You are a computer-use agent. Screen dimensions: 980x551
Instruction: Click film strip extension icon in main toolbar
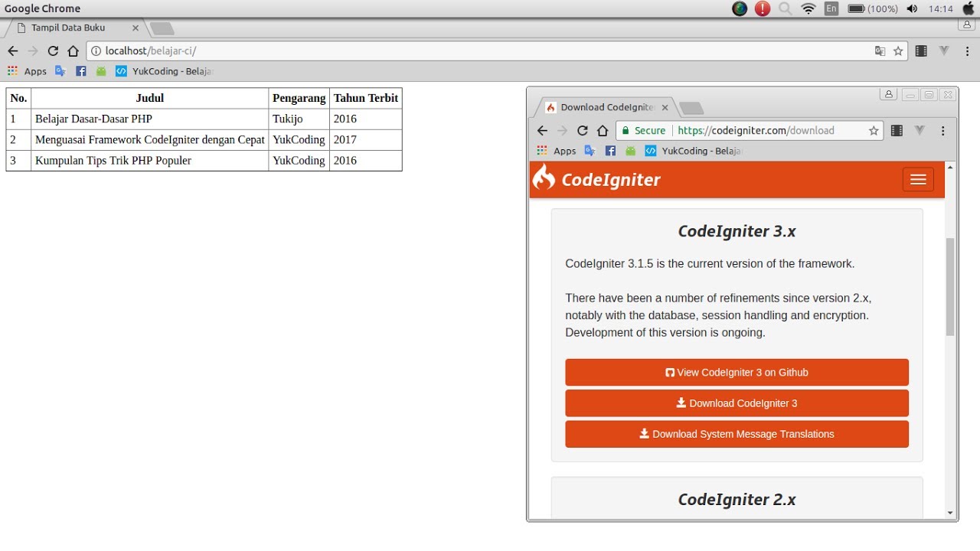921,51
